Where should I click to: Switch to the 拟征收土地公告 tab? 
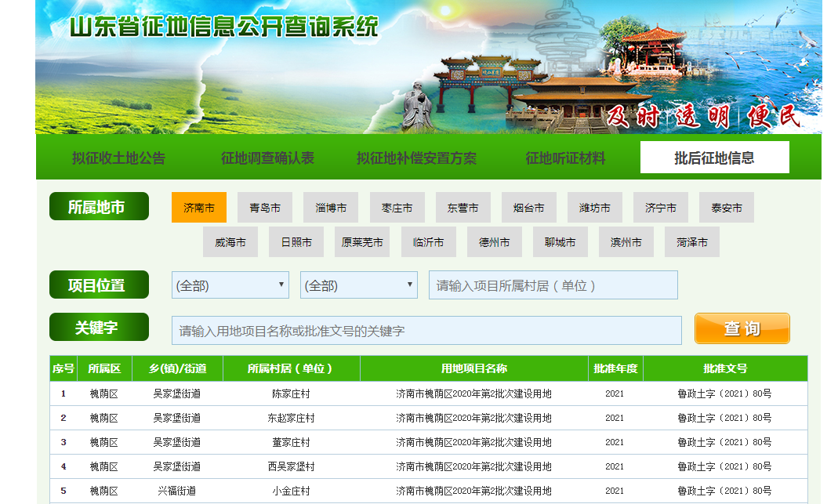pos(118,158)
